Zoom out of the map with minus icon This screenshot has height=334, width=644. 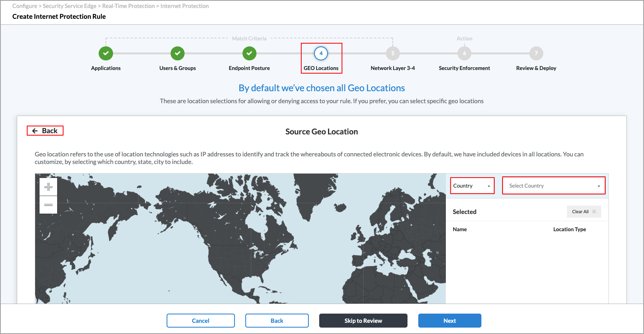48,205
